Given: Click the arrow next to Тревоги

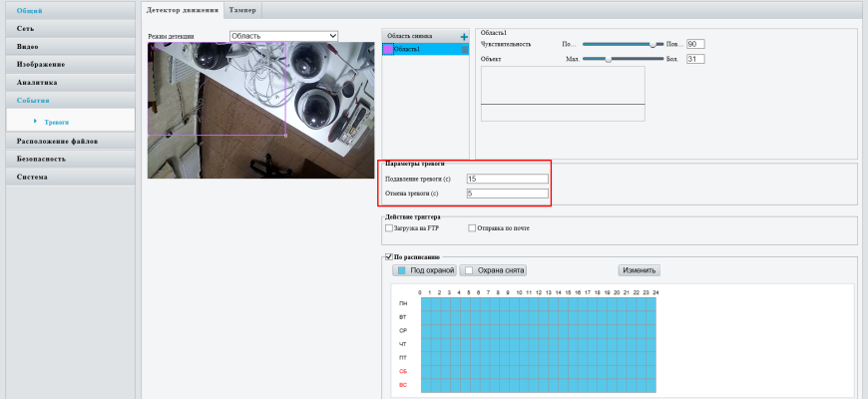Looking at the screenshot, I should pos(36,121).
